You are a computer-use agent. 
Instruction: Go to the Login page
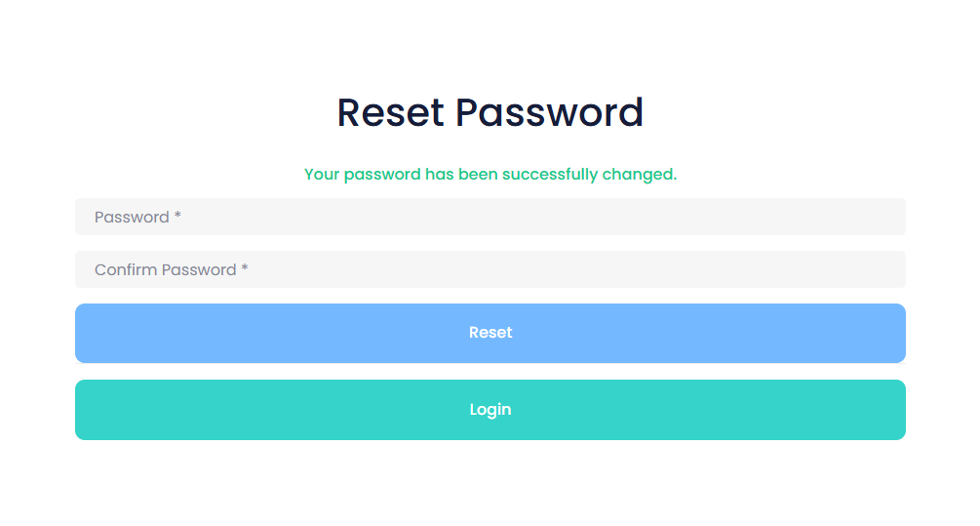click(490, 410)
